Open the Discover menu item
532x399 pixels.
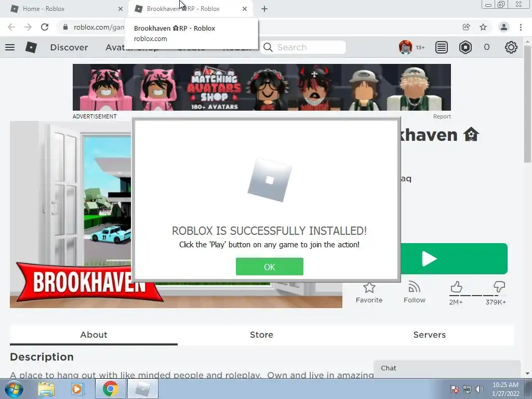coord(69,47)
